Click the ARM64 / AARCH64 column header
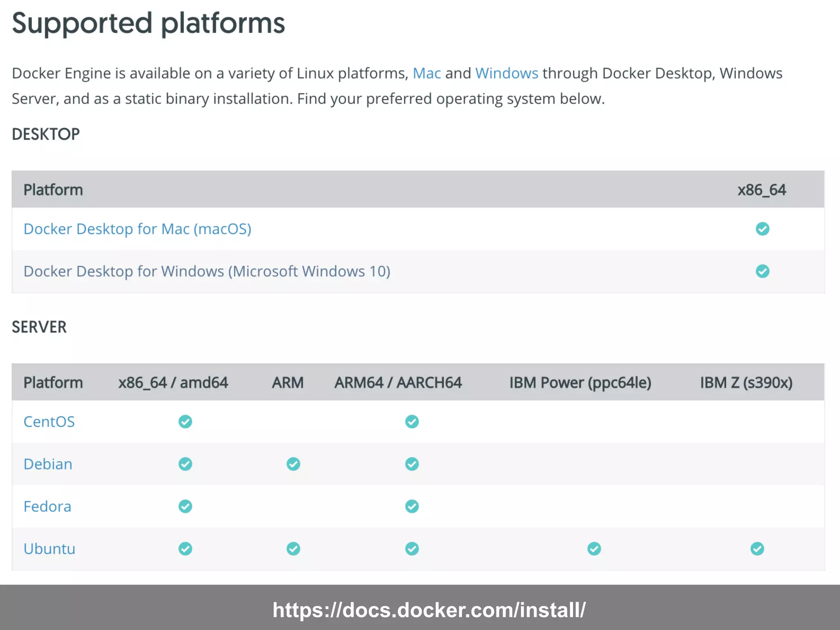This screenshot has width=840, height=630. coord(398,383)
